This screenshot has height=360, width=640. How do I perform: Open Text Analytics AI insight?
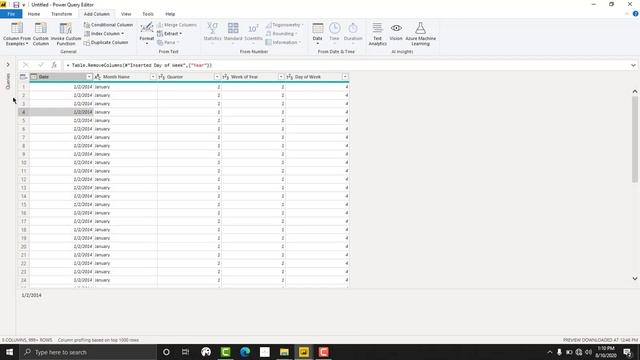coord(378,33)
